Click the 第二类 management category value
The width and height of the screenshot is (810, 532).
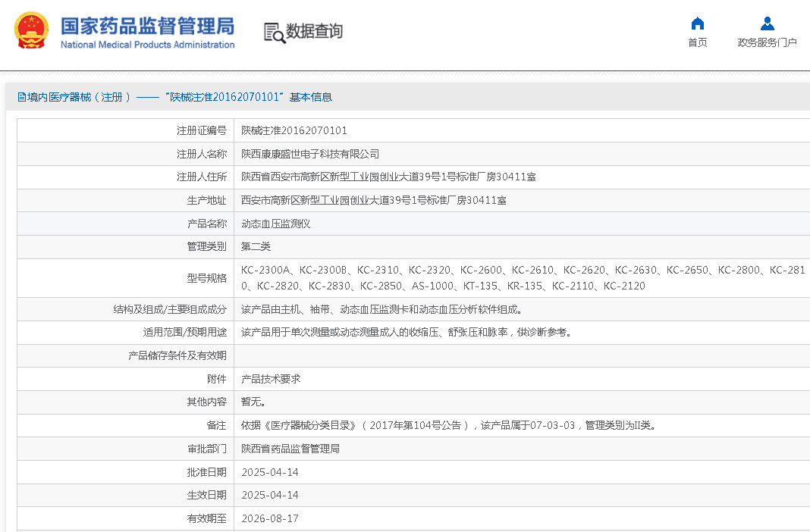coord(256,247)
